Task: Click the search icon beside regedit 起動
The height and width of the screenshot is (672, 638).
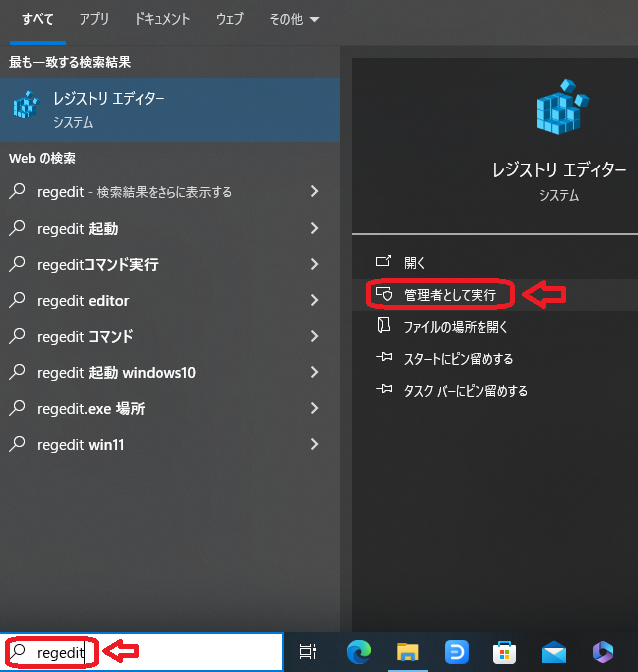Action: 17,228
